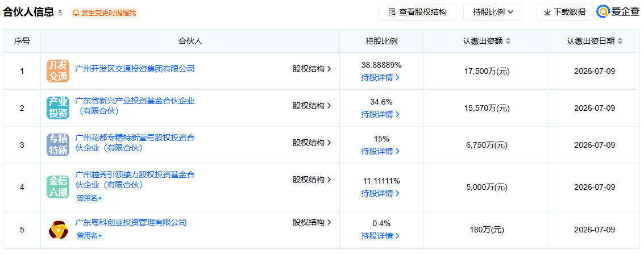Click the 34.6% percentage value
The width and height of the screenshot is (644, 254).
coord(381,102)
